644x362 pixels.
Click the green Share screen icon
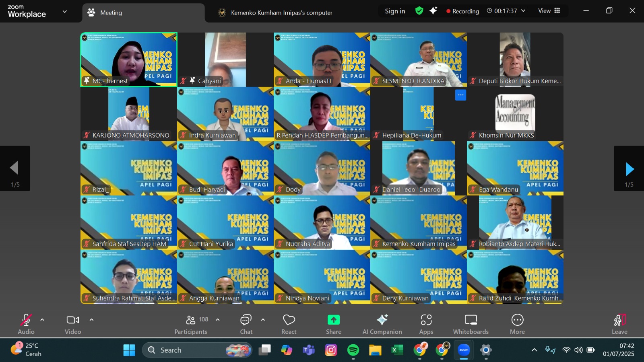(333, 320)
